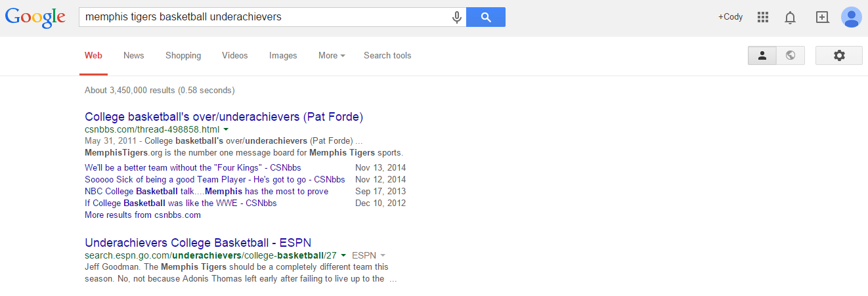Image resolution: width=868 pixels, height=296 pixels.
Task: Expand csnbbs.com result options arrow
Action: (x=226, y=129)
